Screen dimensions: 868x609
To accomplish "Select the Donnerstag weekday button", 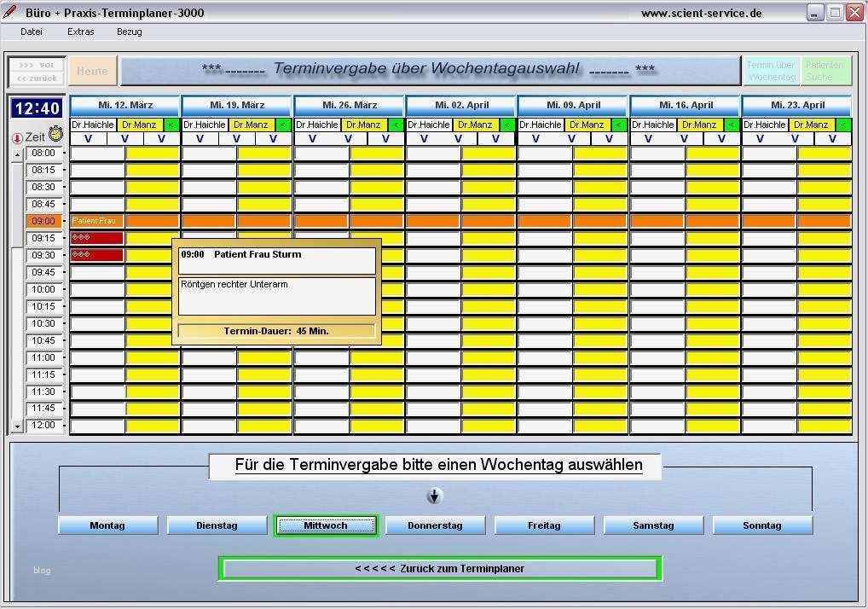I will tap(435, 525).
